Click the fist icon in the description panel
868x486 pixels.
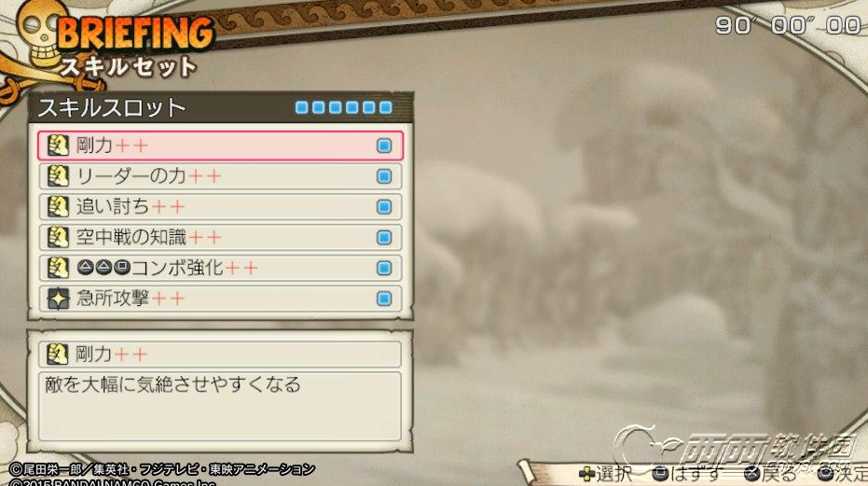[x=57, y=354]
